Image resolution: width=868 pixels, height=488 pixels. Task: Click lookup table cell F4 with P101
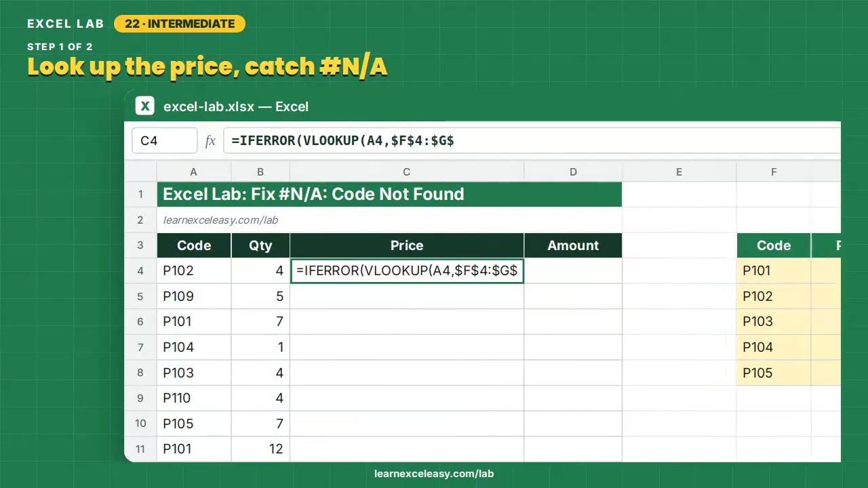(774, 270)
